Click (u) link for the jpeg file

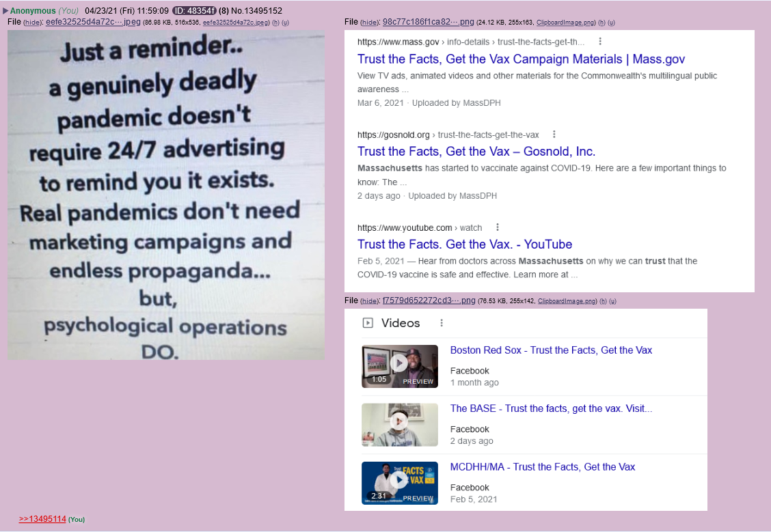[x=285, y=23]
